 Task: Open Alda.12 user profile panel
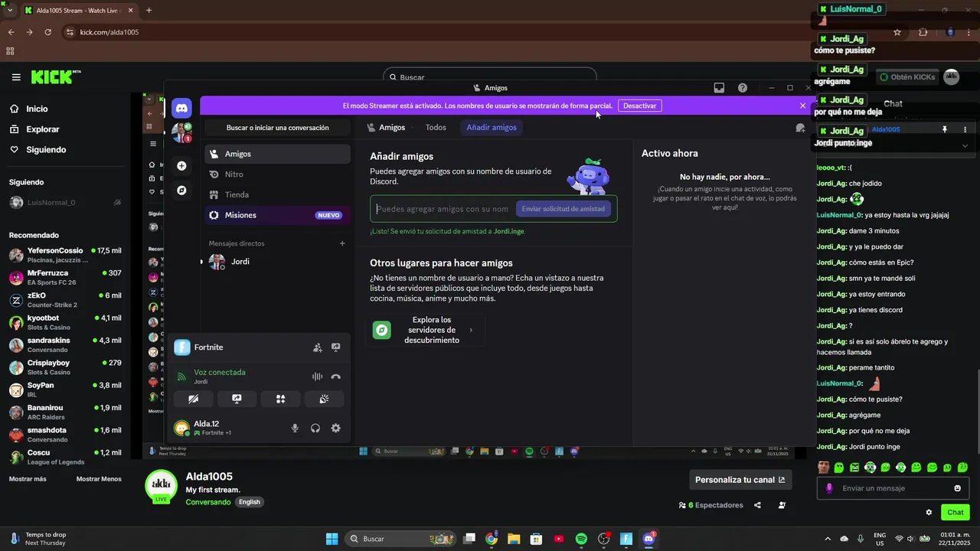pyautogui.click(x=227, y=429)
